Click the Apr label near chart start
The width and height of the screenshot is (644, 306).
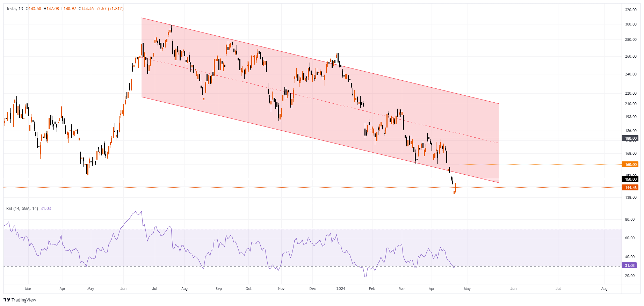click(x=63, y=289)
